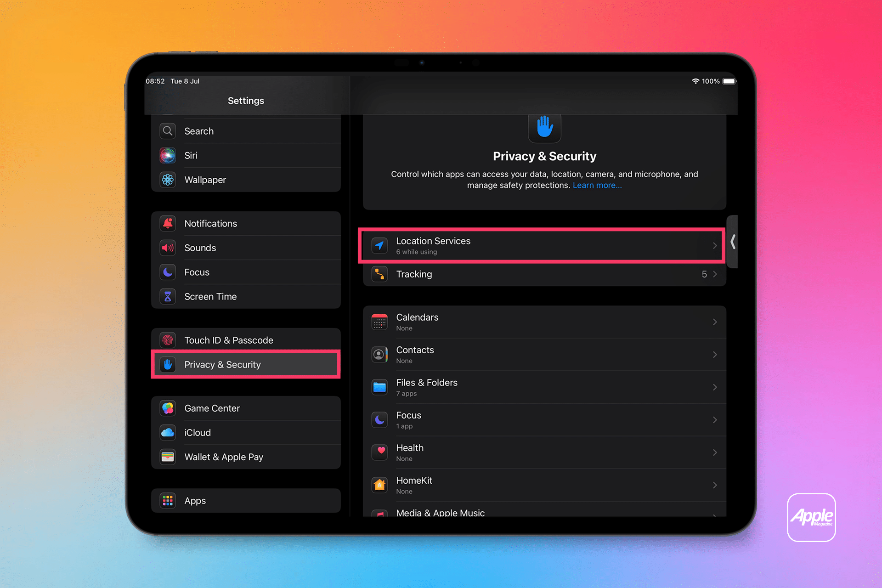Click the Privacy & Security hand icon in sidebar
Screen dimensions: 882x588
(168, 364)
